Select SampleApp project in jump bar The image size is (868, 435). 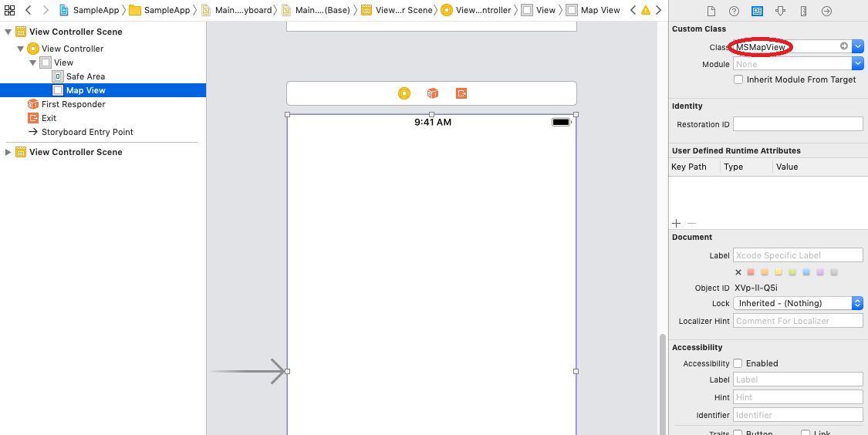click(x=90, y=10)
